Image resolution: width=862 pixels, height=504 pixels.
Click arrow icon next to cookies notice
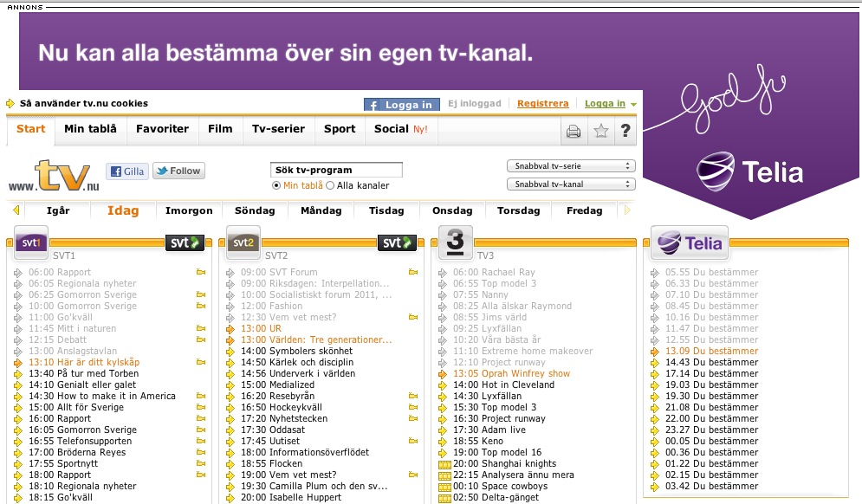click(10, 103)
